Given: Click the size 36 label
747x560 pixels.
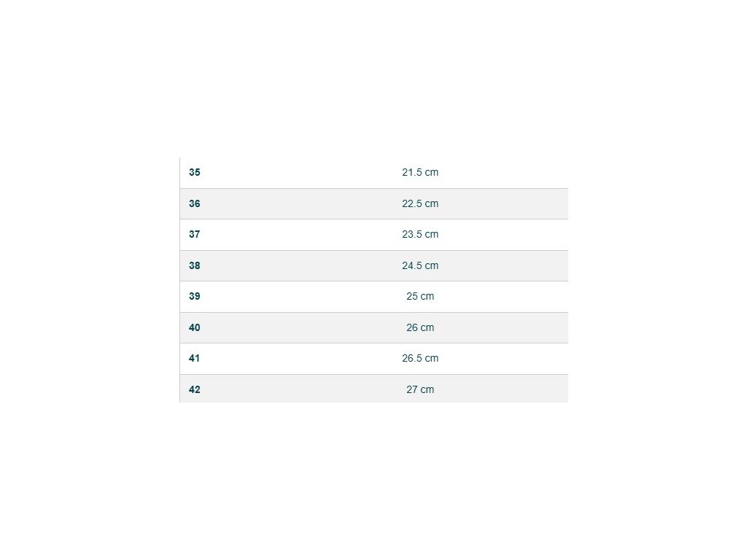Looking at the screenshot, I should (194, 204).
